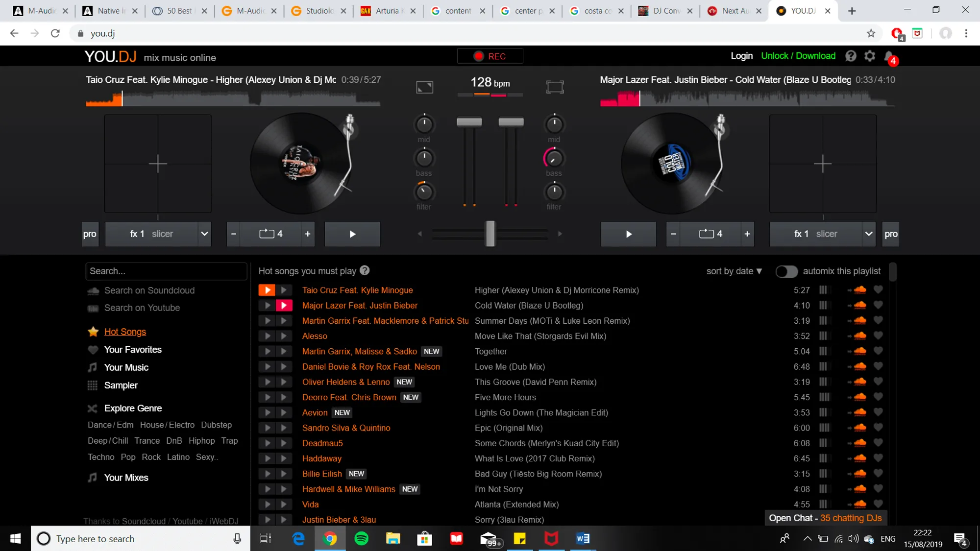
Task: Click the song Search input field
Action: 166,271
